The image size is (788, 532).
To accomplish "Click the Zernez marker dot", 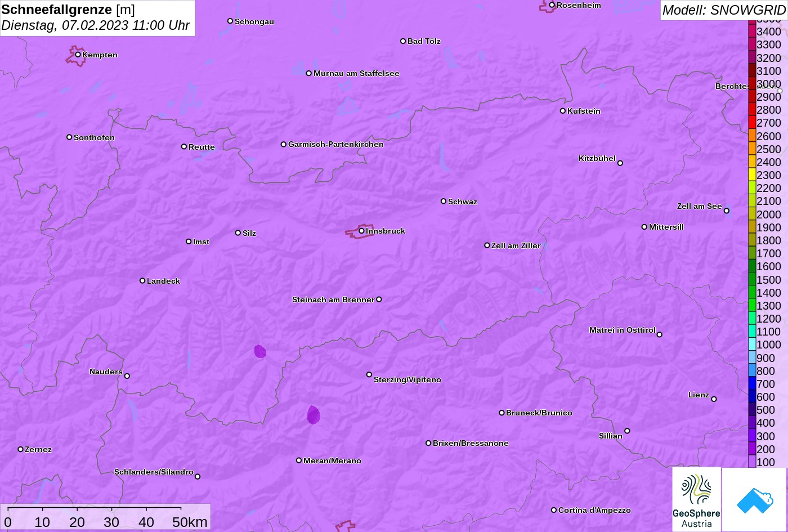I will [x=20, y=449].
